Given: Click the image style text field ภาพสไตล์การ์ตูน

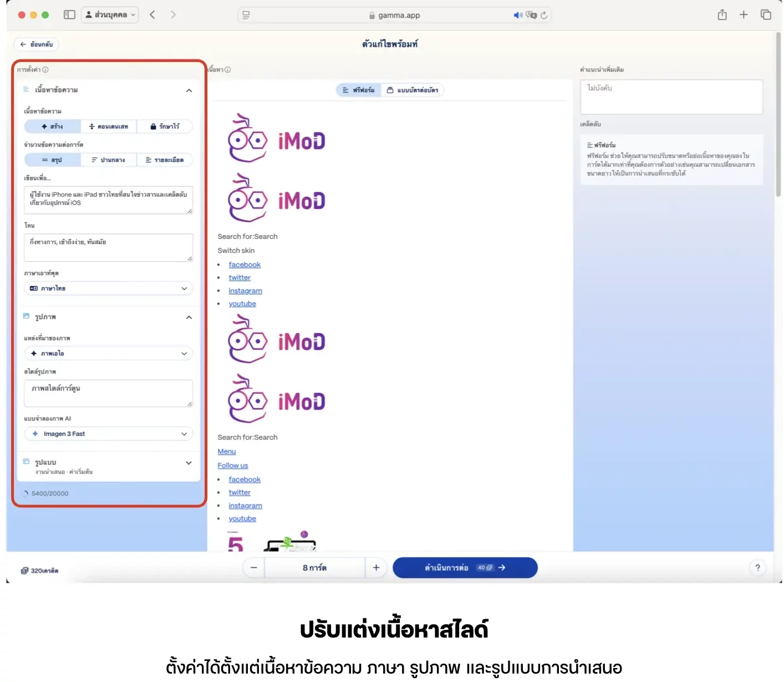Looking at the screenshot, I should 108,393.
